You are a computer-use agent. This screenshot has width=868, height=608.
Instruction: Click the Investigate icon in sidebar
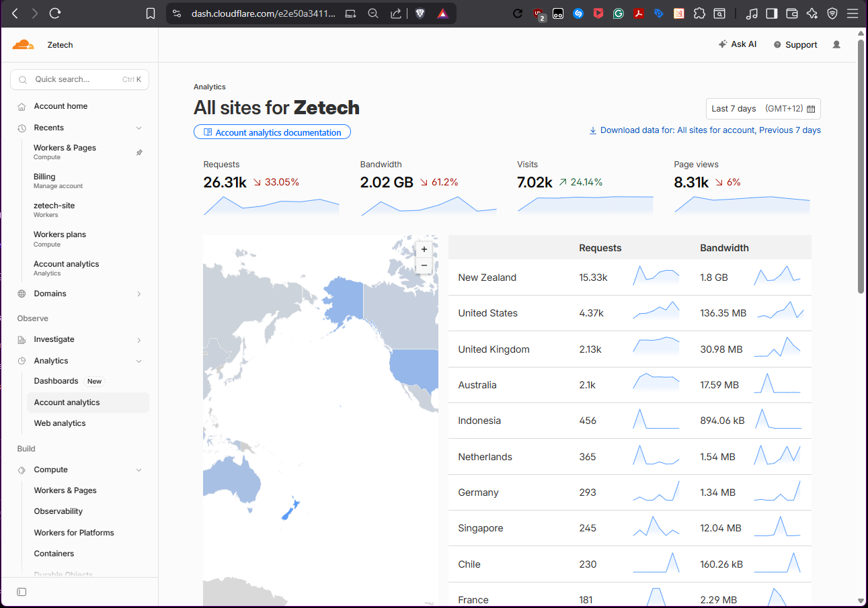click(22, 339)
